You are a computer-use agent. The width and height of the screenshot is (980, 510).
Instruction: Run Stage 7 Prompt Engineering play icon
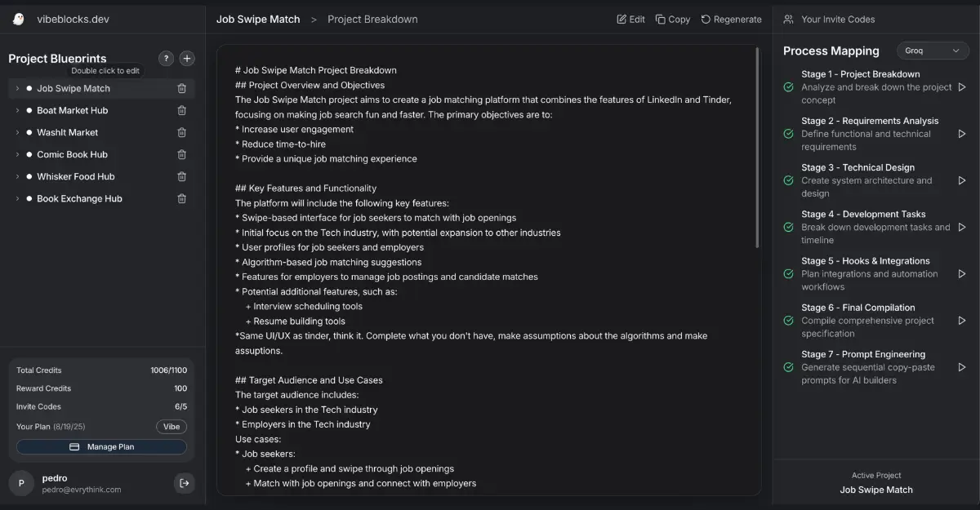click(962, 367)
